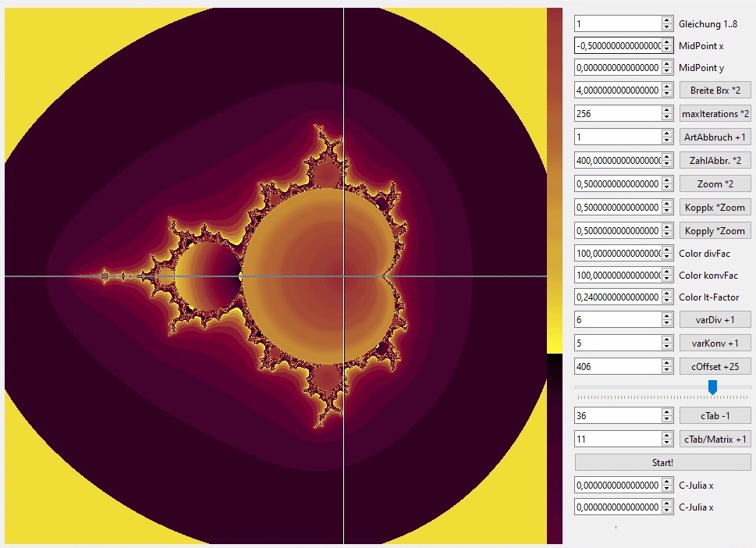756x548 pixels.
Task: Decrease varKonv with spinner down arrow
Action: pos(667,347)
